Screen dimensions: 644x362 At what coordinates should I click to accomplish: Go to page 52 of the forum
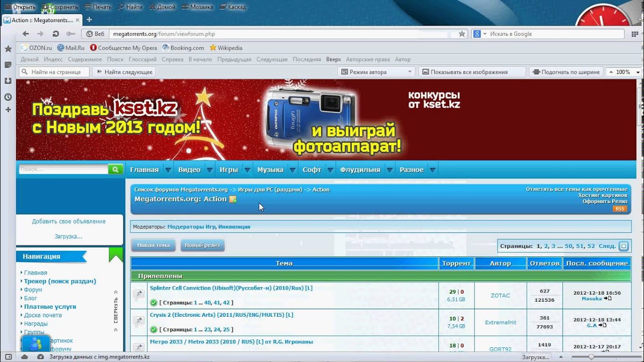[591, 246]
